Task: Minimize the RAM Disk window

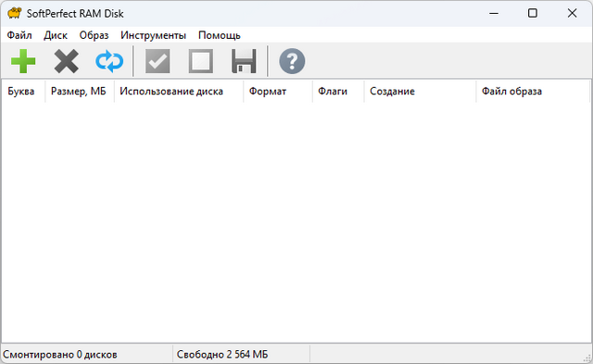Action: tap(494, 13)
